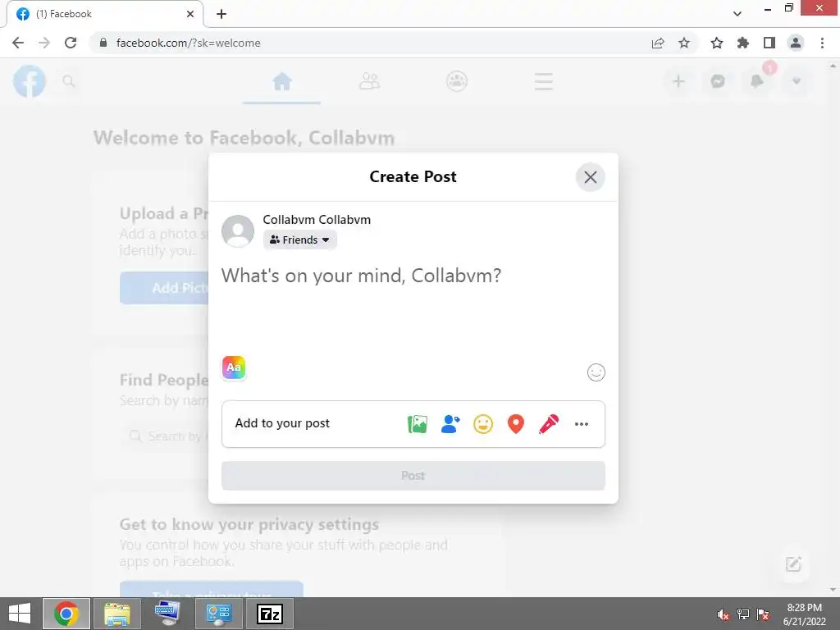Open the Friends tab
Image resolution: width=840 pixels, height=630 pixels.
click(369, 81)
